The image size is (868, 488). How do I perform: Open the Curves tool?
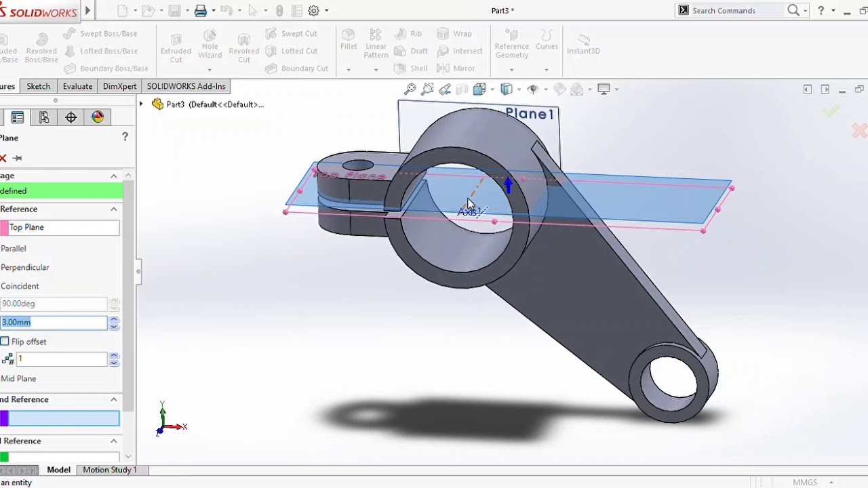(547, 39)
